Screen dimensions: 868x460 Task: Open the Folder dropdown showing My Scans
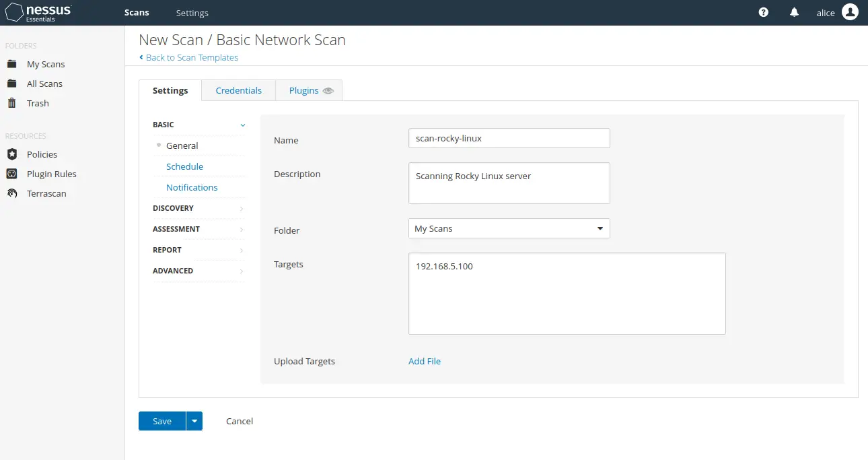tap(509, 228)
